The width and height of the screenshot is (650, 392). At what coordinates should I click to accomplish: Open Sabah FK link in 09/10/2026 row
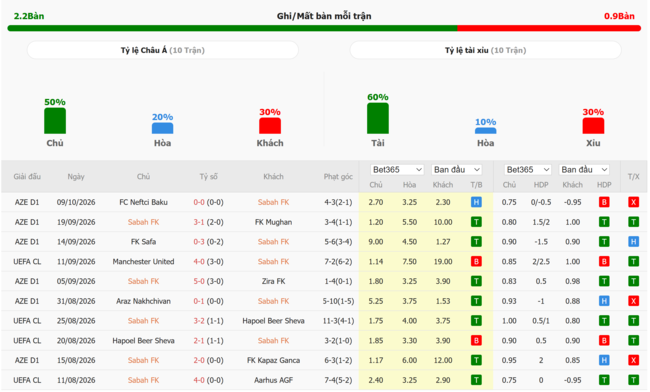click(273, 202)
